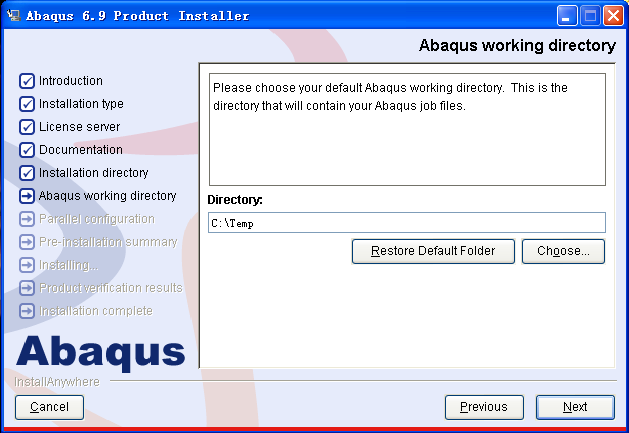Click the checkmark icon beside Installation type

click(x=27, y=104)
